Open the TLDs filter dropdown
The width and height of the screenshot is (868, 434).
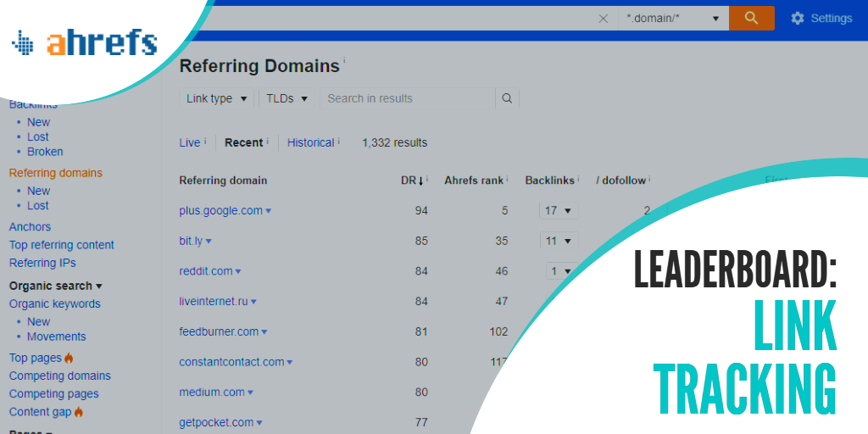click(x=287, y=98)
